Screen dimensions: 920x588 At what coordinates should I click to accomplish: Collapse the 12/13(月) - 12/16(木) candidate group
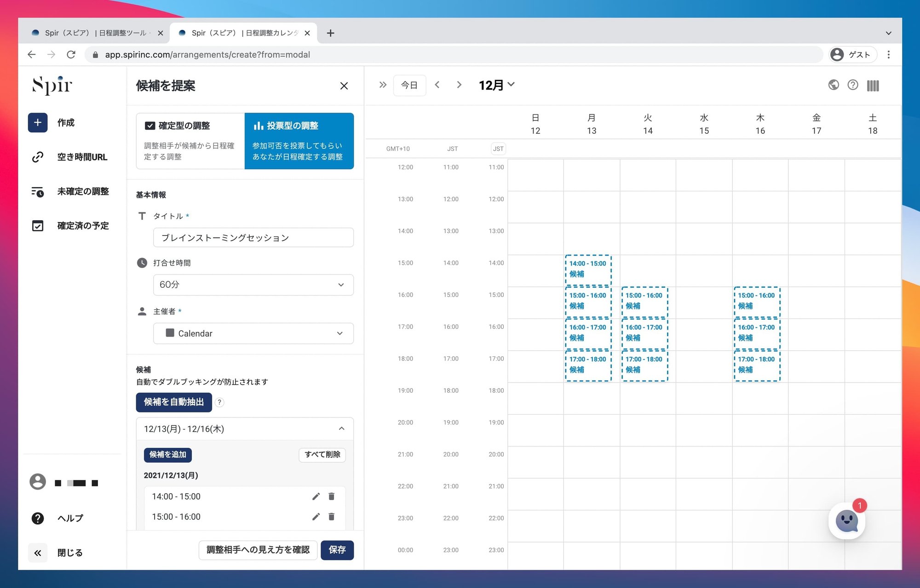click(341, 428)
